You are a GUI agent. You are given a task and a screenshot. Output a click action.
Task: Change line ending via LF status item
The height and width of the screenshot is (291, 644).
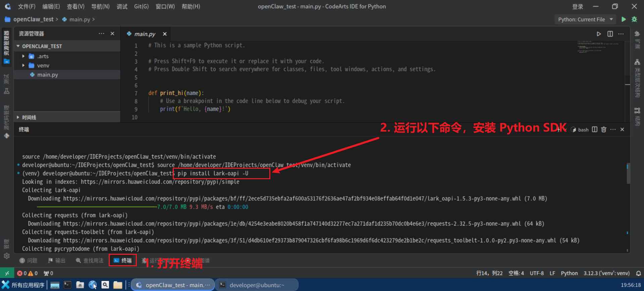(x=552, y=273)
